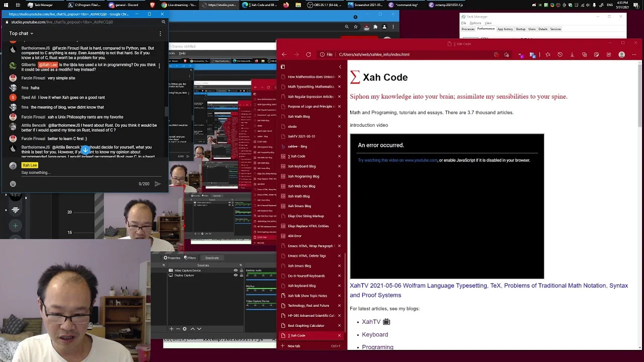Switch to the 404 Error tab

pyautogui.click(x=310, y=236)
